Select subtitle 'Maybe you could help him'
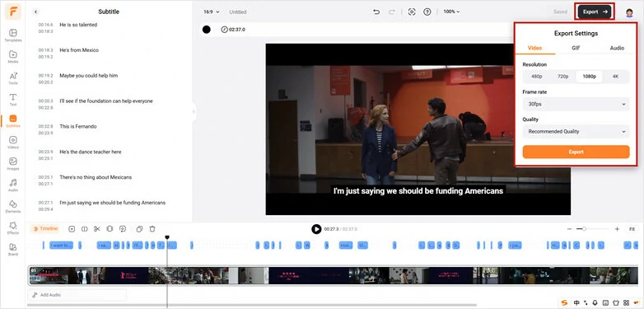Viewport: 644px width, 309px height. 89,76
